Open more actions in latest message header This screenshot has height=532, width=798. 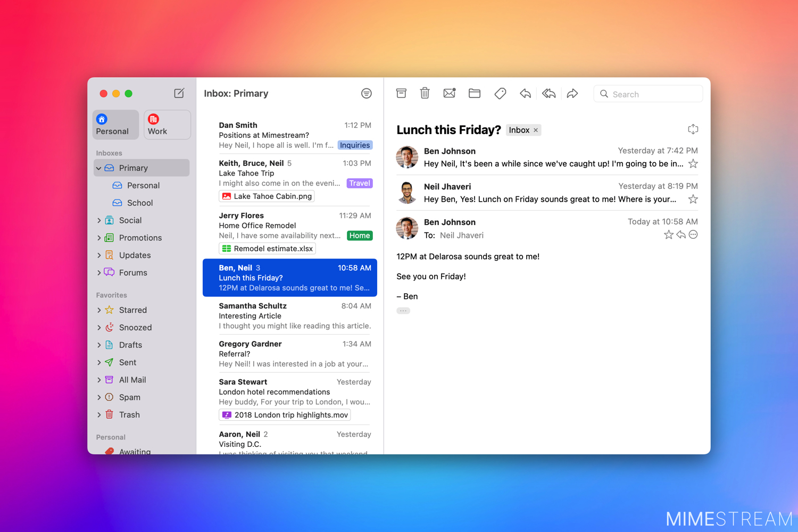[x=693, y=235]
